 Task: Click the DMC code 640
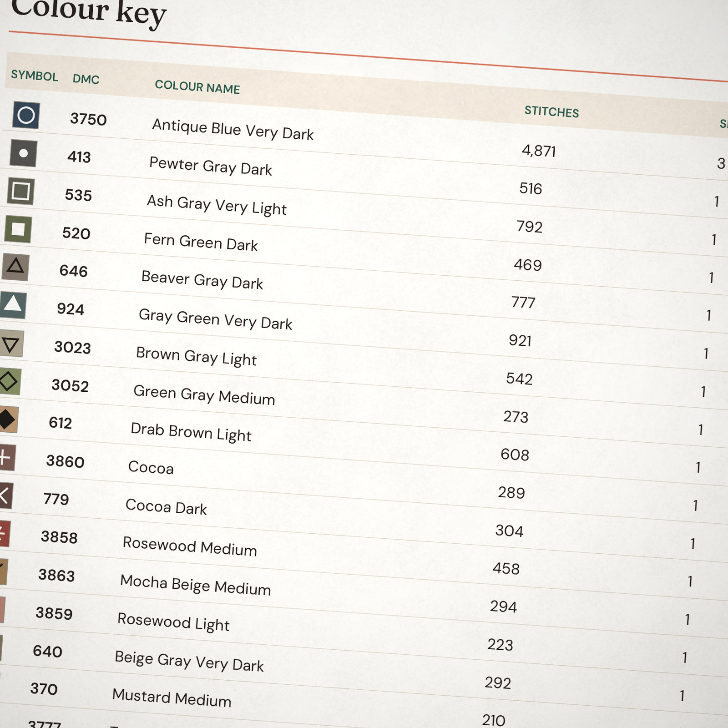[47, 651]
